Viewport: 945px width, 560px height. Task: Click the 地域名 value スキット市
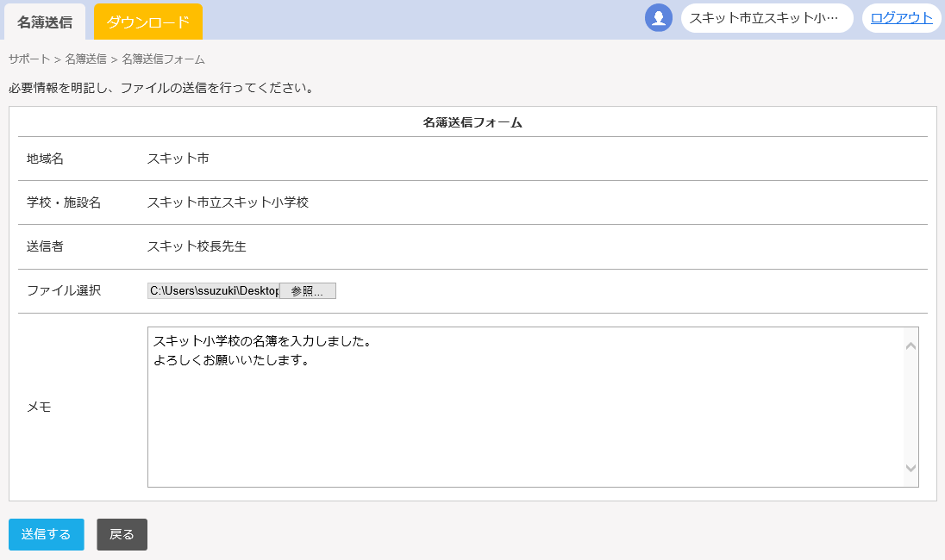coord(178,159)
